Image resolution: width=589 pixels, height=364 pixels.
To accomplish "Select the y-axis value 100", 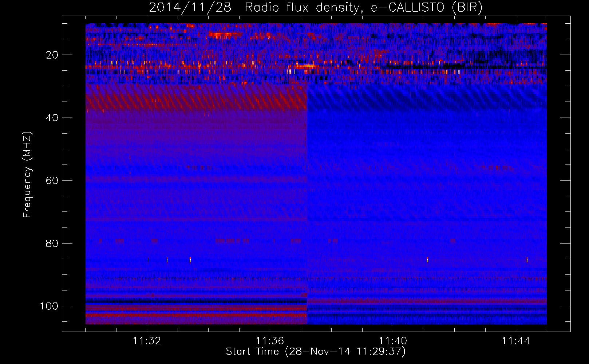I will [x=49, y=306].
